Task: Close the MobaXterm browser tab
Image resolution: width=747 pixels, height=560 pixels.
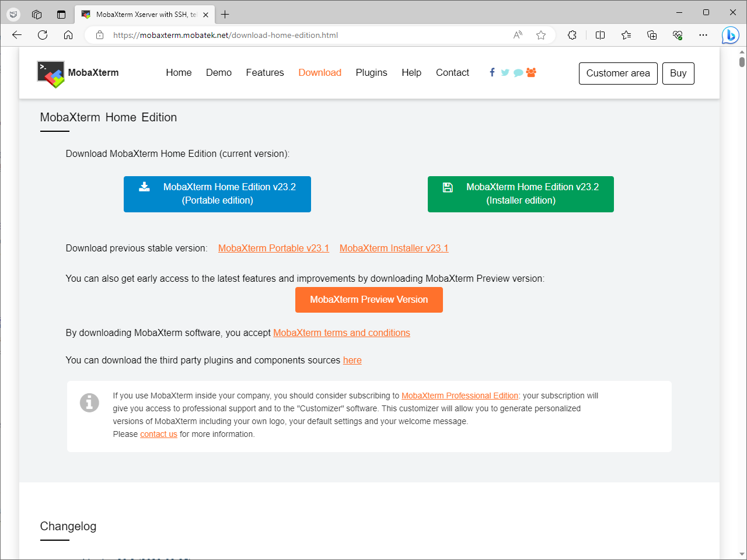Action: [x=205, y=15]
